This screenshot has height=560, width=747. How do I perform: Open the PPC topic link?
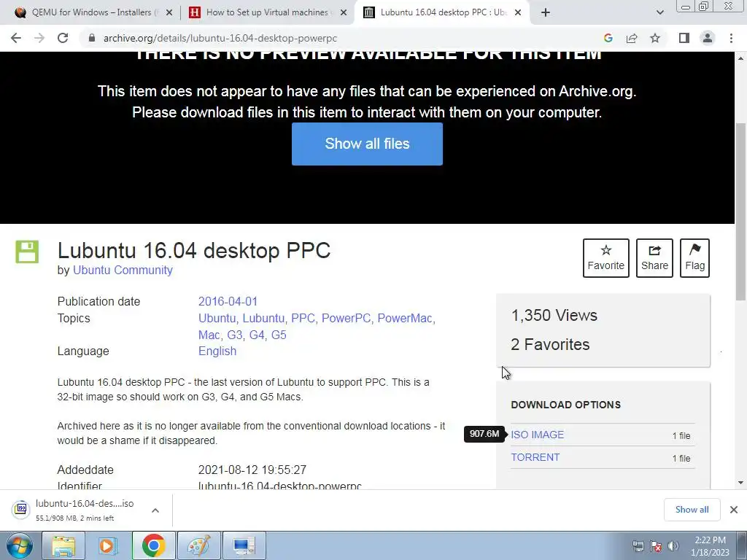[303, 318]
